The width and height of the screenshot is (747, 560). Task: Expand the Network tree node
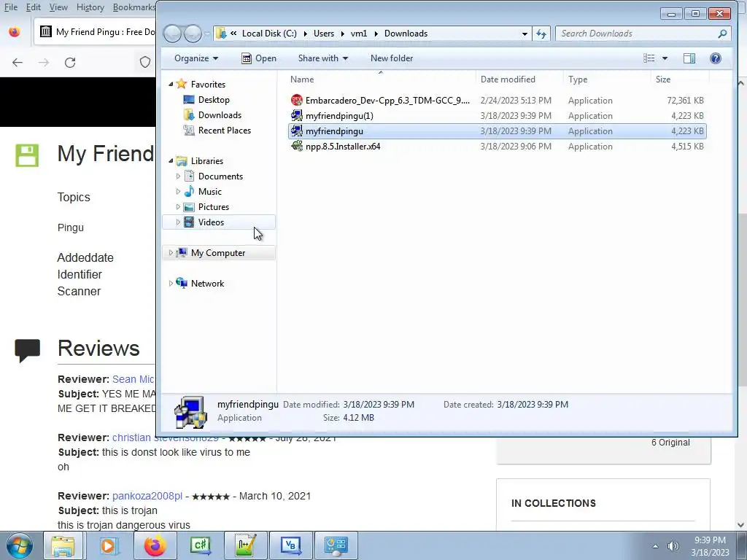click(171, 283)
